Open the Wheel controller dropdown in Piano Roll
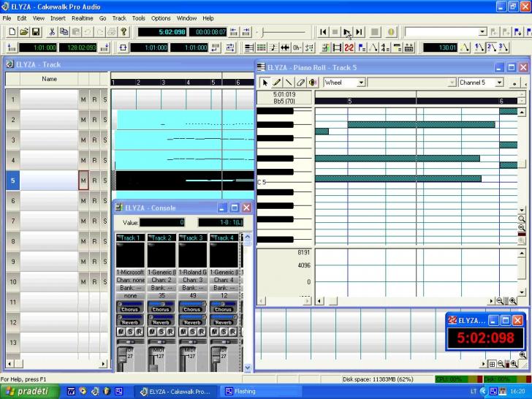Image resolution: width=532 pixels, height=399 pixels. tap(361, 83)
